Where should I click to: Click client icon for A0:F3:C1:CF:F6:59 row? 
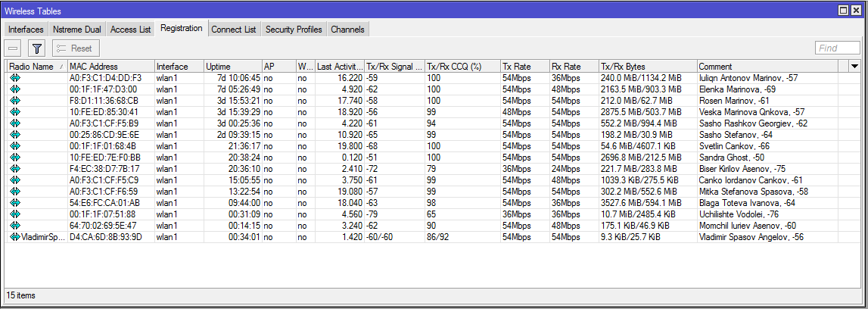[x=14, y=192]
